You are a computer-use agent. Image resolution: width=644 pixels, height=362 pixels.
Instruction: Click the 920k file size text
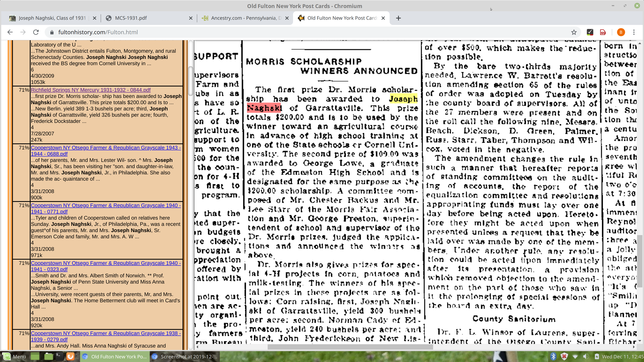tap(37, 326)
